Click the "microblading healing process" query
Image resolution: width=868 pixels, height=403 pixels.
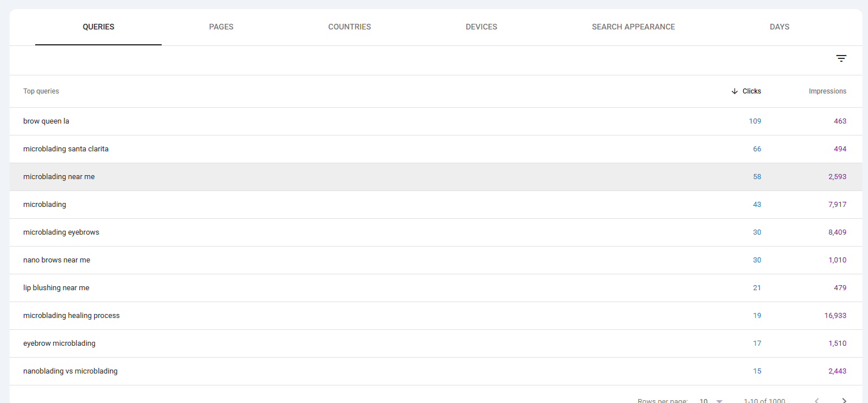(x=71, y=316)
